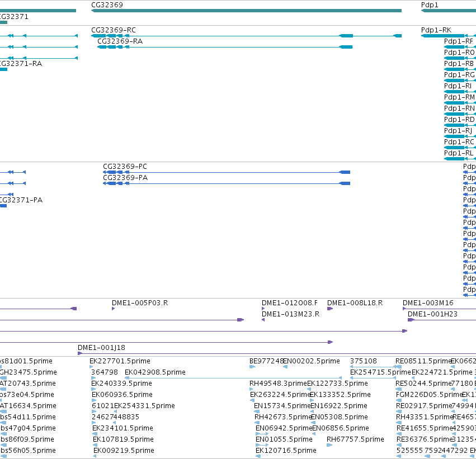
Task: Select the CG32369-RA transcript exon line
Action: pyautogui.click(x=225, y=47)
